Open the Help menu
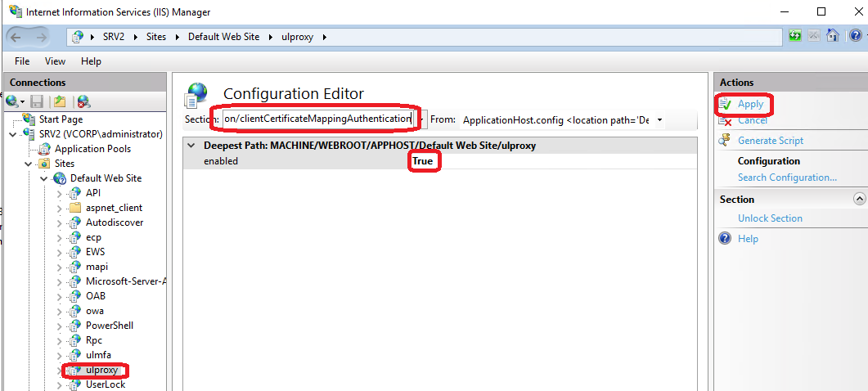Viewport: 868px width, 391px height. [91, 61]
